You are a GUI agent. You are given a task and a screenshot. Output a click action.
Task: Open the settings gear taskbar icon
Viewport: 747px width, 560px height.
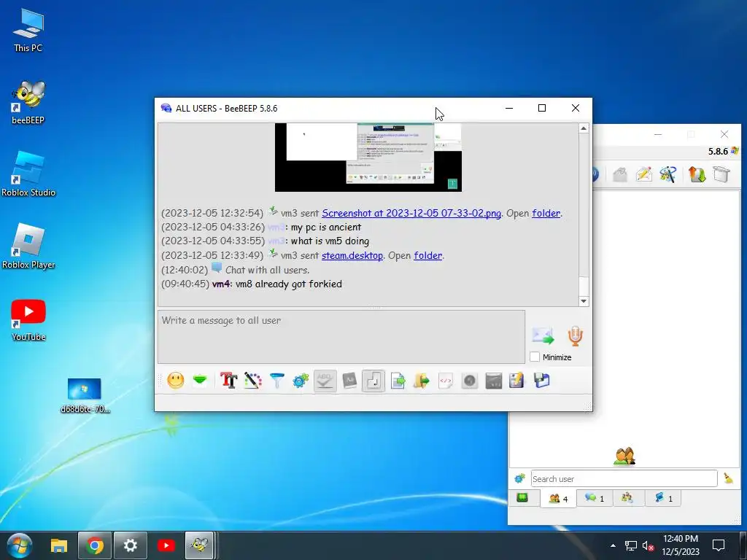coord(131,545)
